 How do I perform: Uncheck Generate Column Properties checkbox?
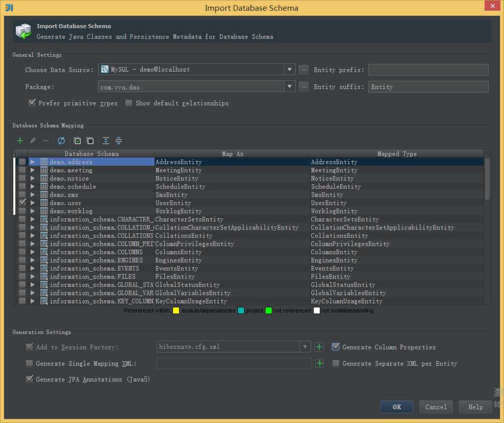pyautogui.click(x=336, y=346)
